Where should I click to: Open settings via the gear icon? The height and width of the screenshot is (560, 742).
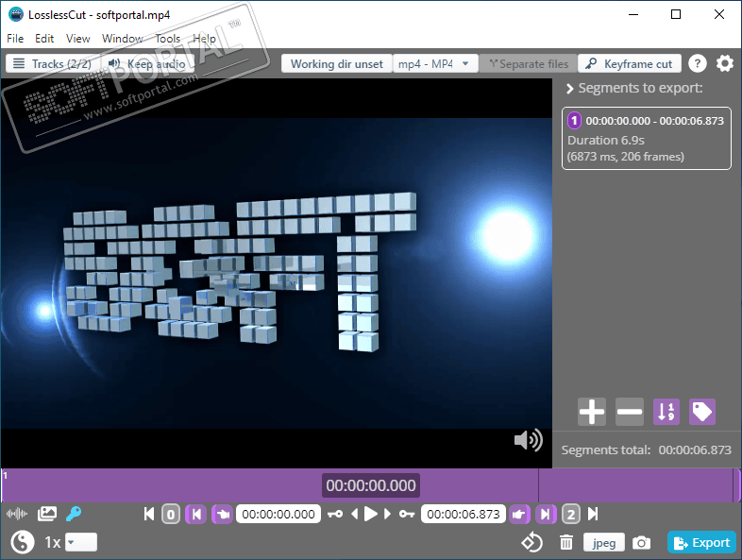tap(724, 63)
